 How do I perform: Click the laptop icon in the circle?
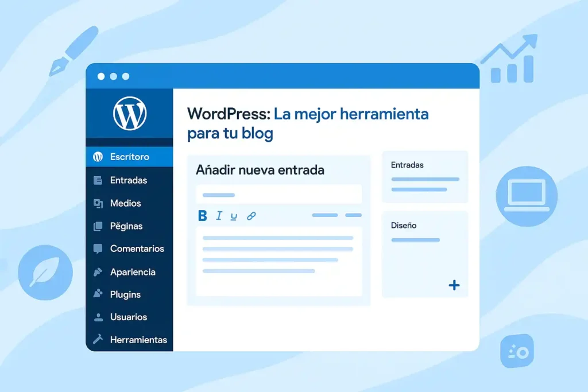(x=527, y=197)
